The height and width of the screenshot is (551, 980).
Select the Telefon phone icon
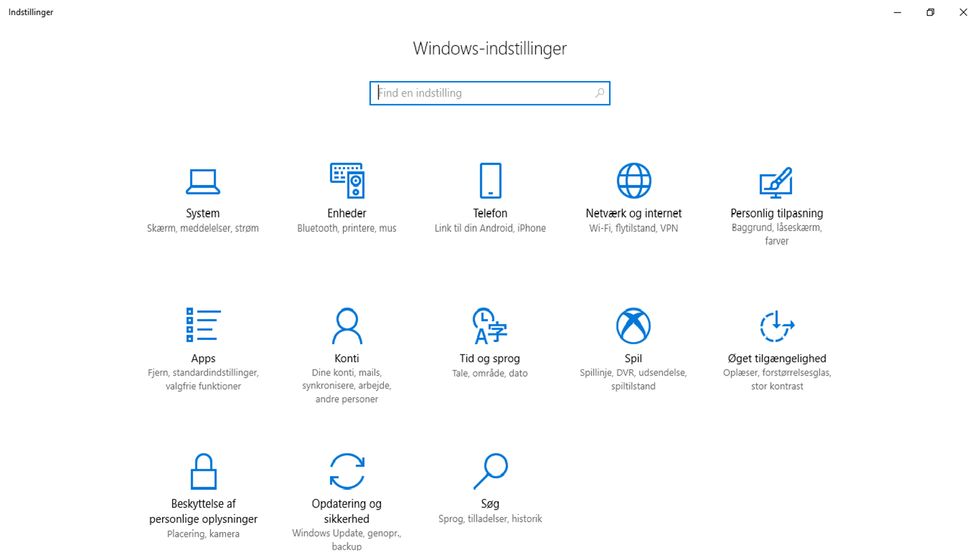[x=490, y=180]
